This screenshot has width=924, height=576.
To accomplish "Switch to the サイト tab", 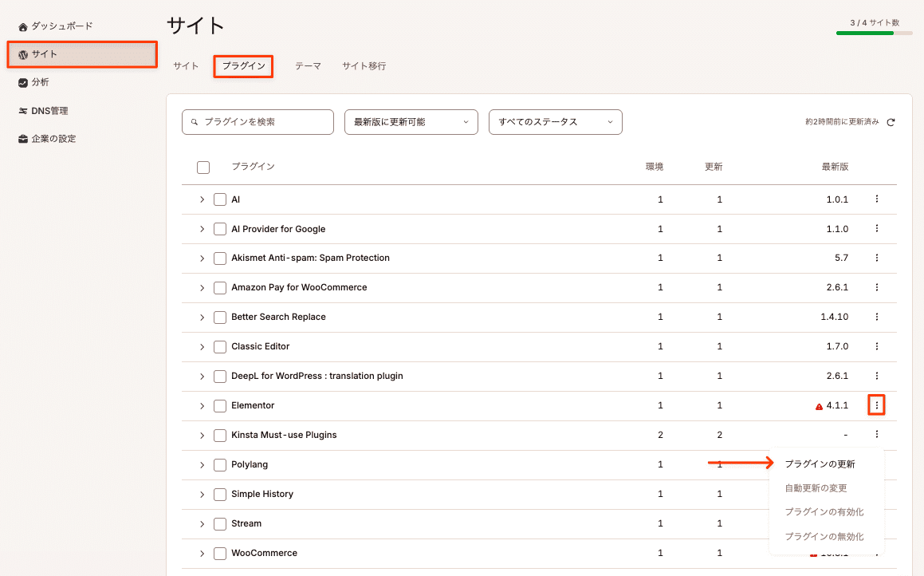I will (x=186, y=66).
